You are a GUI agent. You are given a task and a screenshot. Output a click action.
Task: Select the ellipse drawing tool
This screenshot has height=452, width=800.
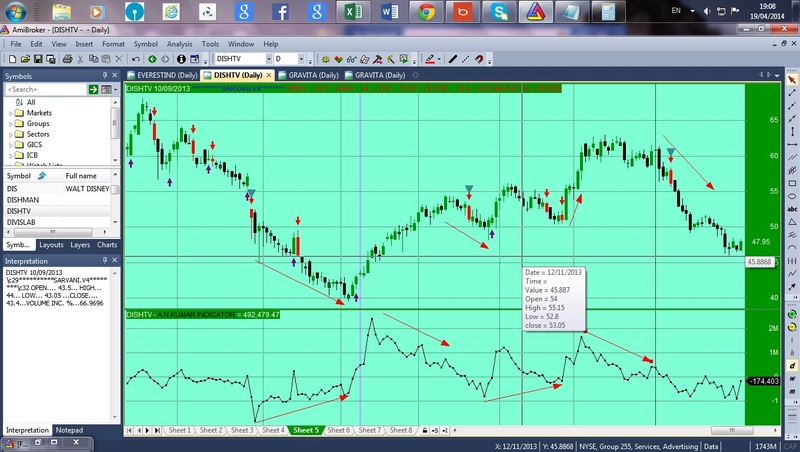(x=792, y=196)
